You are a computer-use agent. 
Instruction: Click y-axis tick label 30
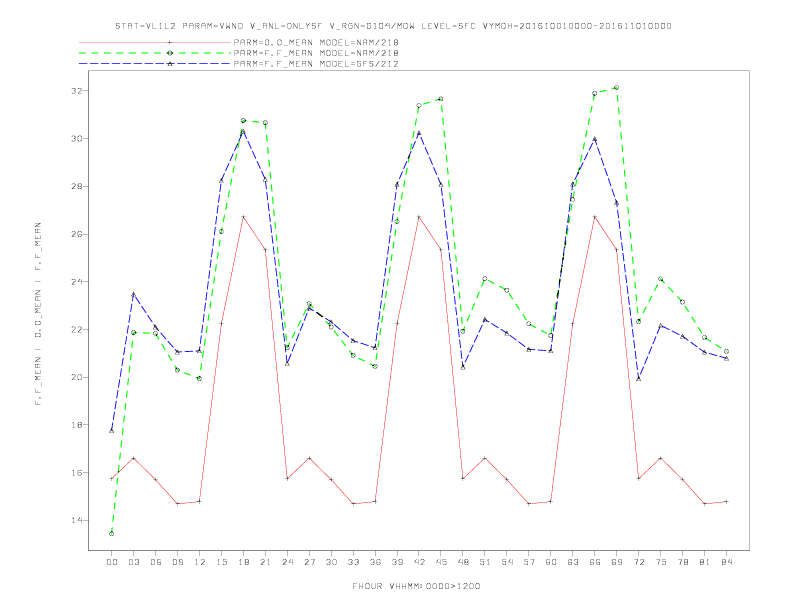(77, 138)
